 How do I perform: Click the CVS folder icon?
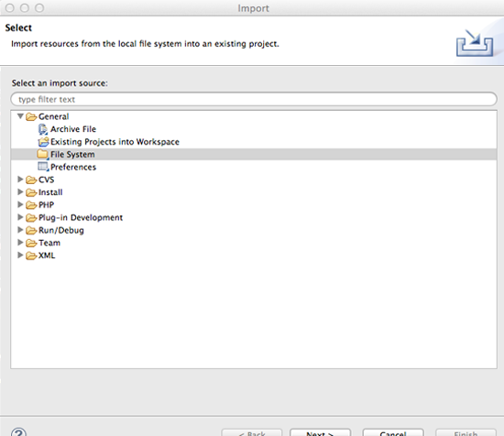[x=31, y=180]
